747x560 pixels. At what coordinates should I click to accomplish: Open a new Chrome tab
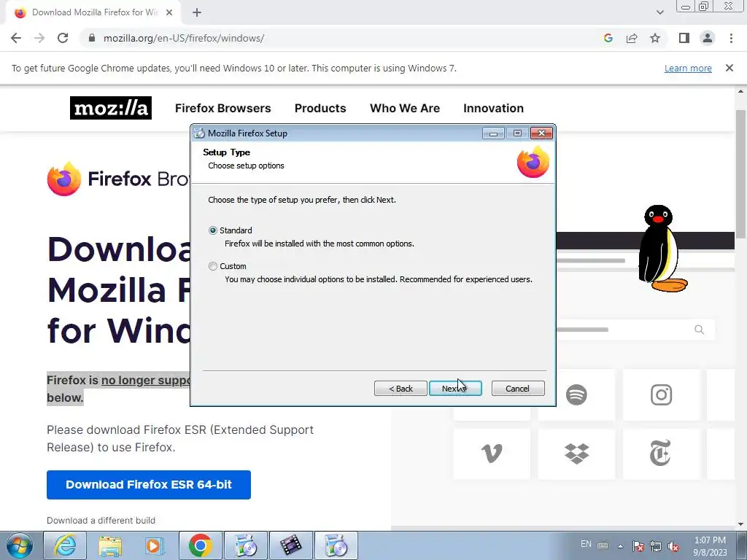pyautogui.click(x=197, y=13)
